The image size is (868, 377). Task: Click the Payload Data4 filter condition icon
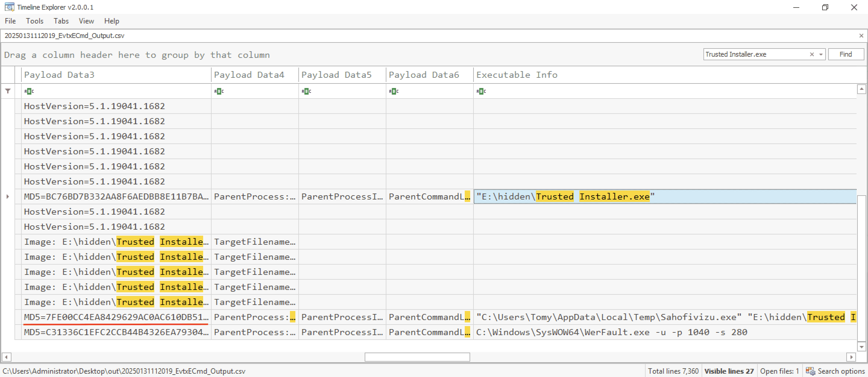219,91
